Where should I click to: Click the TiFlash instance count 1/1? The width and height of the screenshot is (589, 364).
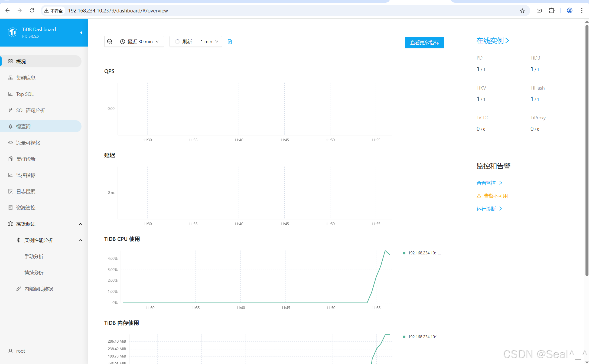[535, 99]
